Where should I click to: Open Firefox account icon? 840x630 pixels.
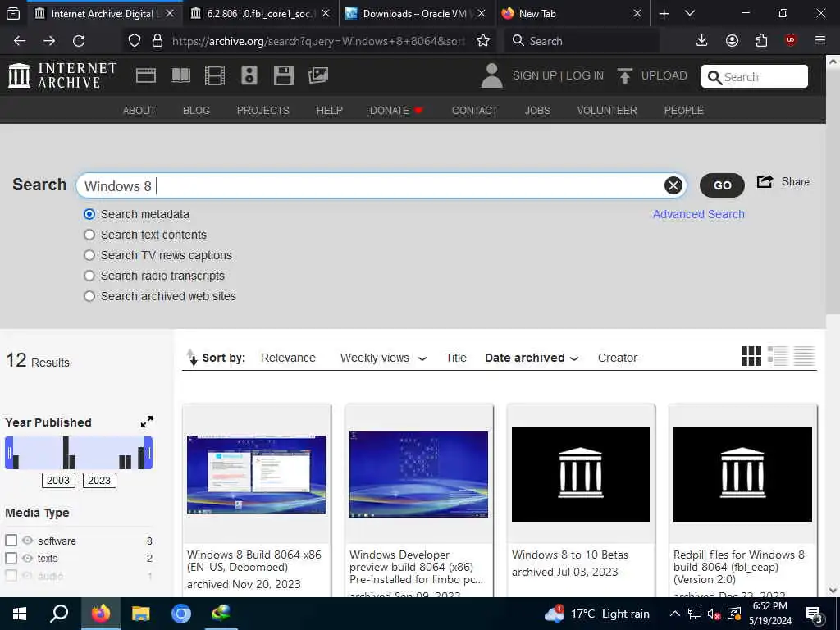tap(732, 41)
